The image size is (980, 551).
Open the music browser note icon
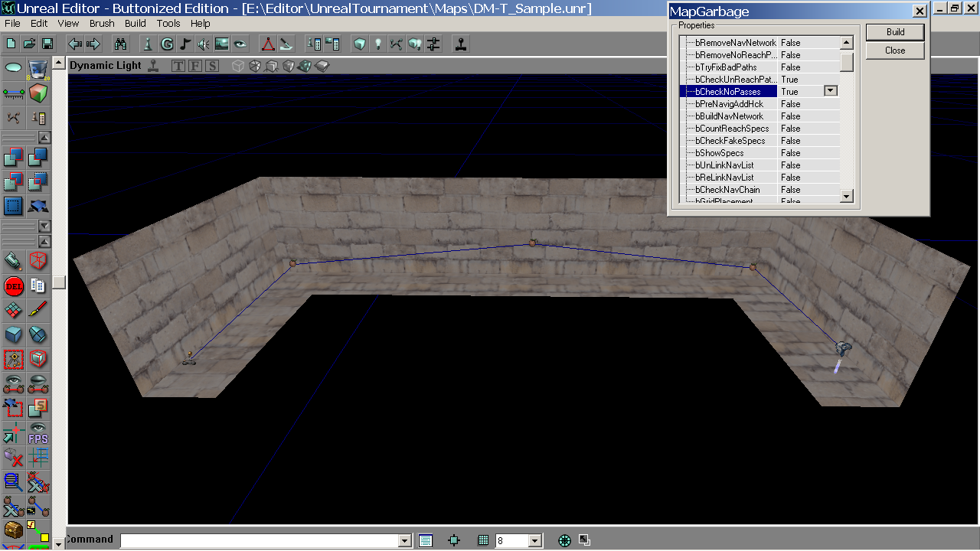click(186, 44)
